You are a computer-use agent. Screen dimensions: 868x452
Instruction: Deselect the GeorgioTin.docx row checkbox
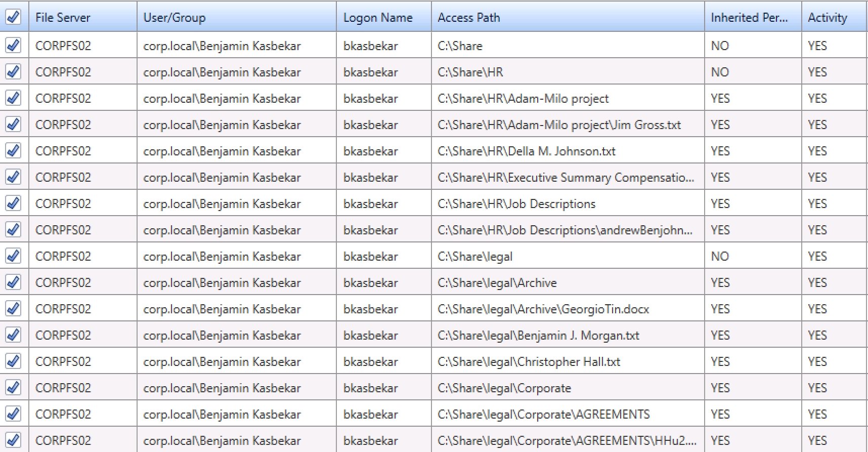pyautogui.click(x=13, y=309)
